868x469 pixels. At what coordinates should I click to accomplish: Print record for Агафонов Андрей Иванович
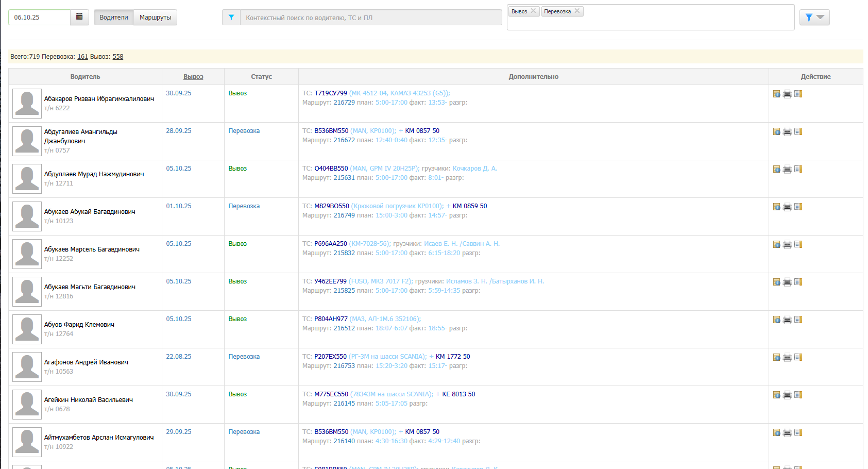[x=787, y=358]
